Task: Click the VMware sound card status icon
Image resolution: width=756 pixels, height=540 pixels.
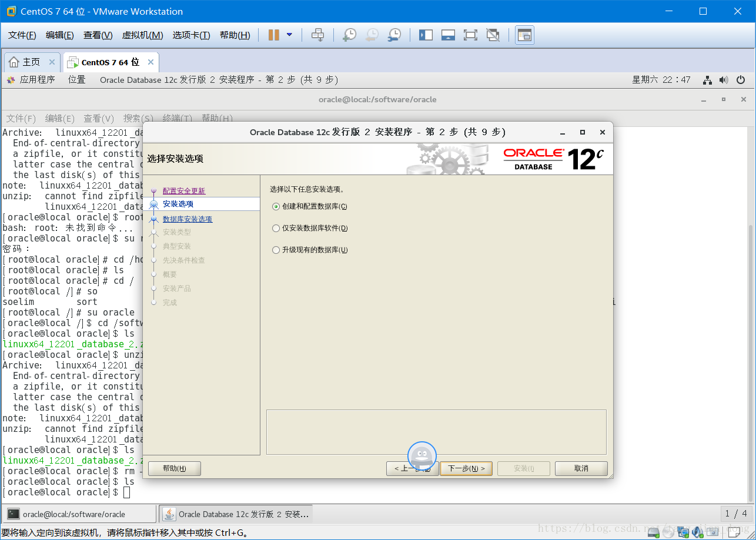Action: (x=698, y=532)
